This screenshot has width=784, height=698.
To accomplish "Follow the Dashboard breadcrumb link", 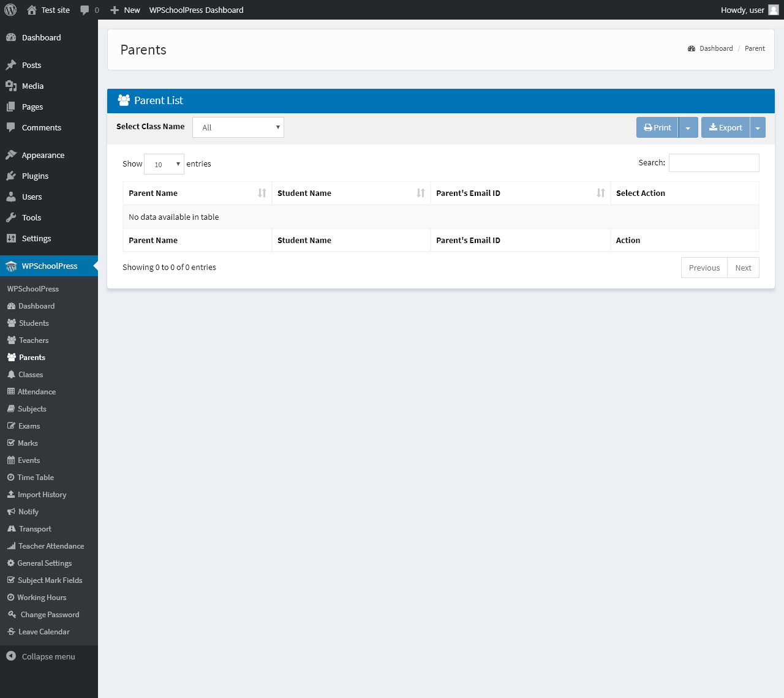I will [x=716, y=48].
